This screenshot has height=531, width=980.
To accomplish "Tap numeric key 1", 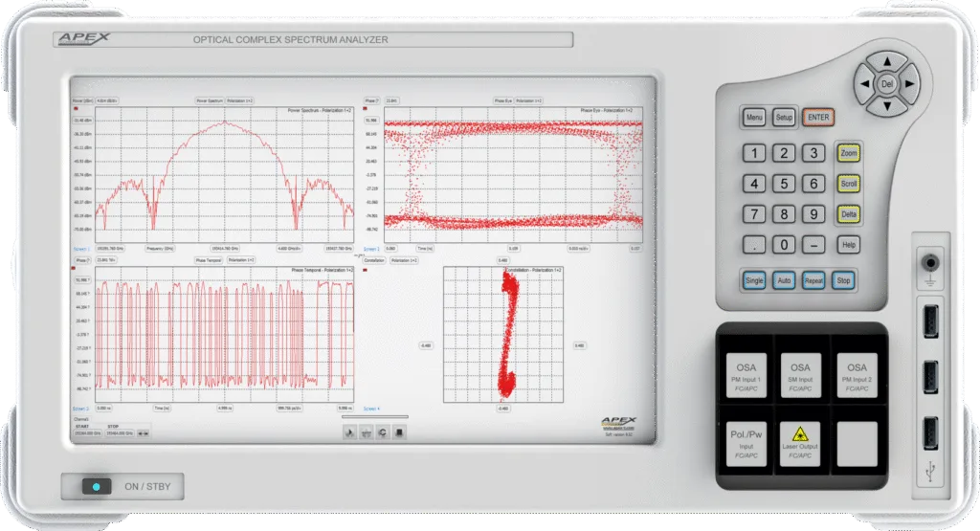I will tap(754, 153).
